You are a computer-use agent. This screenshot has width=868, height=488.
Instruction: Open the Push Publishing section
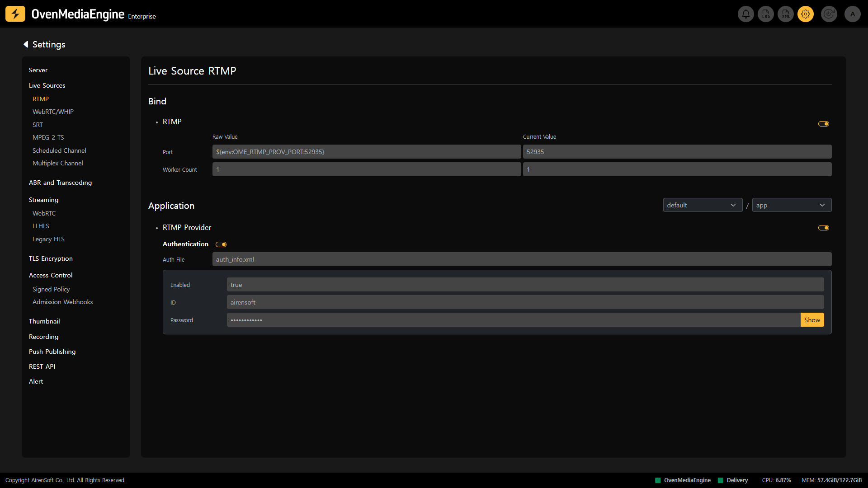52,352
